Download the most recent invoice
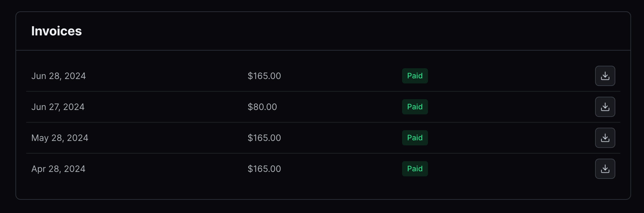This screenshot has height=213, width=644. tap(605, 76)
